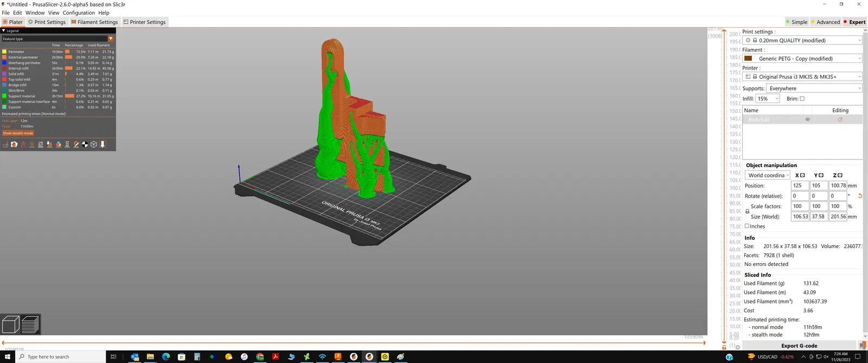Open the Infill 15% dropdown
The width and height of the screenshot is (868, 363).
pos(768,99)
